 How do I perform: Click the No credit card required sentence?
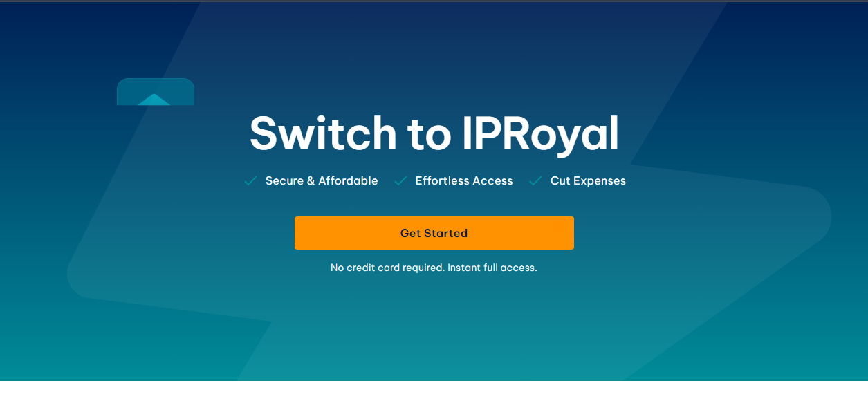click(x=387, y=268)
